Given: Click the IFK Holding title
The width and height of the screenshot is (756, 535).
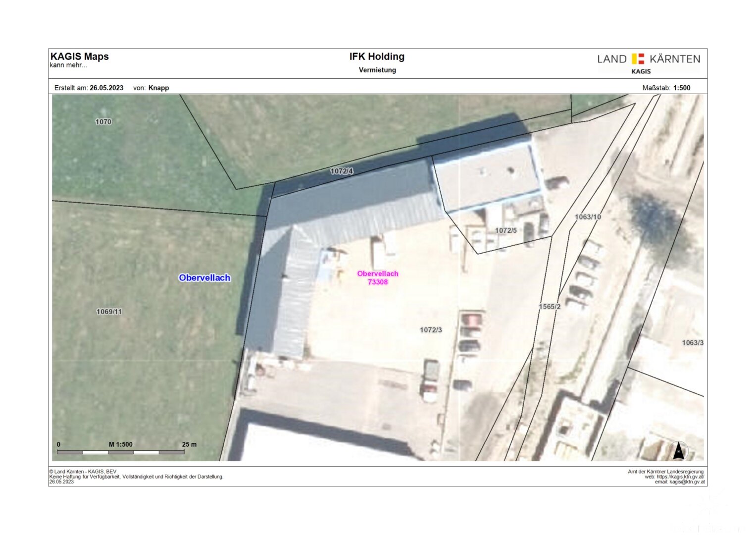Looking at the screenshot, I should point(377,56).
